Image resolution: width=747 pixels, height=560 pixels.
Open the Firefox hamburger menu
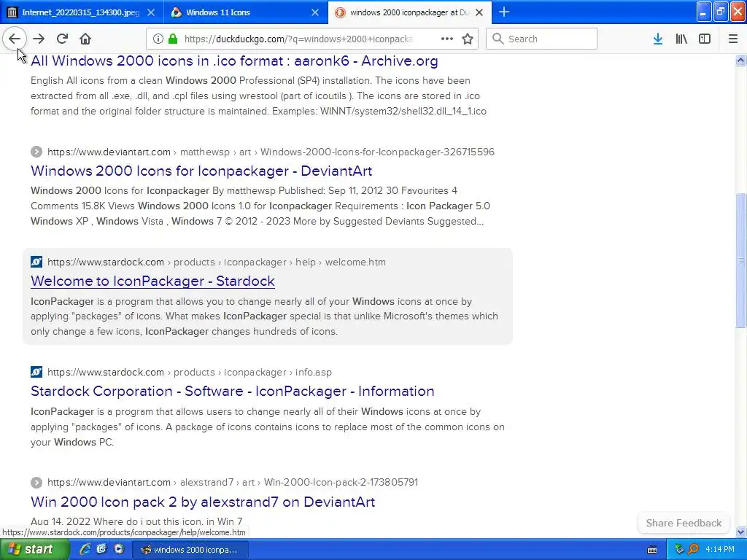[x=733, y=39]
